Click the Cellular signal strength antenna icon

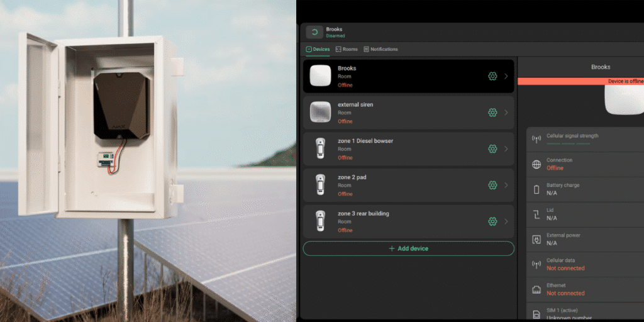tap(536, 139)
